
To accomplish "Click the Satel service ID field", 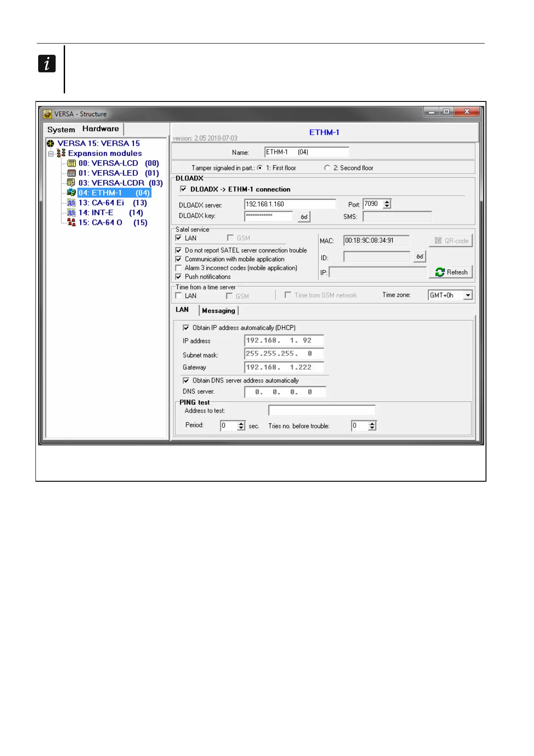I will [377, 256].
